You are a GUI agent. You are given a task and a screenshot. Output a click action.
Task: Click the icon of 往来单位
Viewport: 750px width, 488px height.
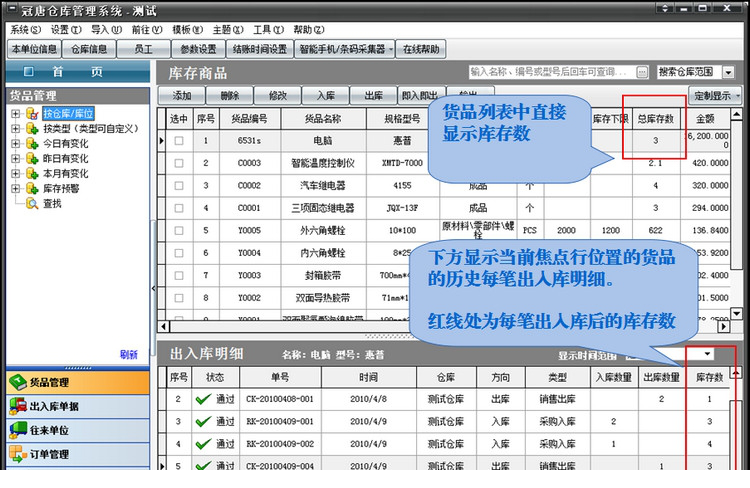click(18, 430)
